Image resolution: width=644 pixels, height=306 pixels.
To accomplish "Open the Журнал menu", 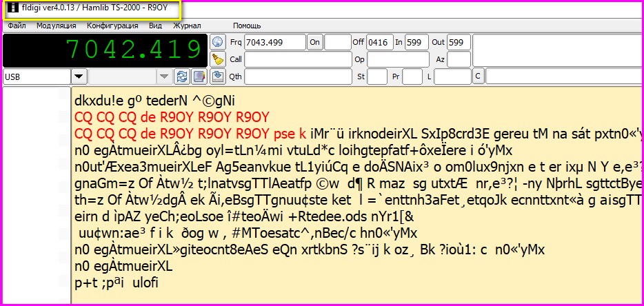I will (x=187, y=25).
